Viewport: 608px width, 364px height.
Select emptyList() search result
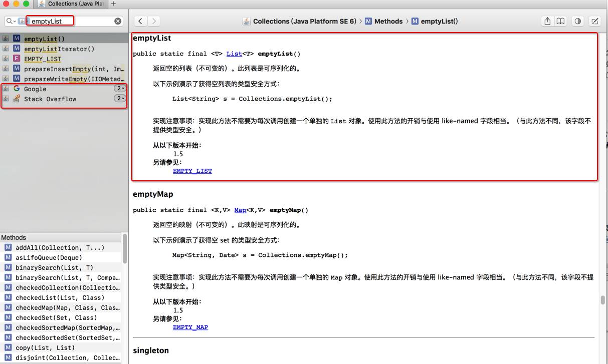63,39
